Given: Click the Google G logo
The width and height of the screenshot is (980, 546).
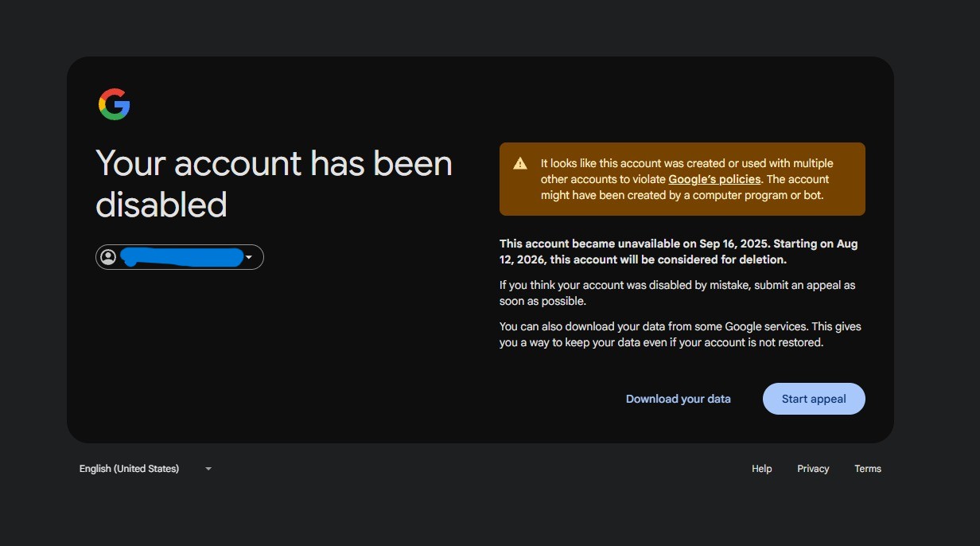Looking at the screenshot, I should click(114, 104).
